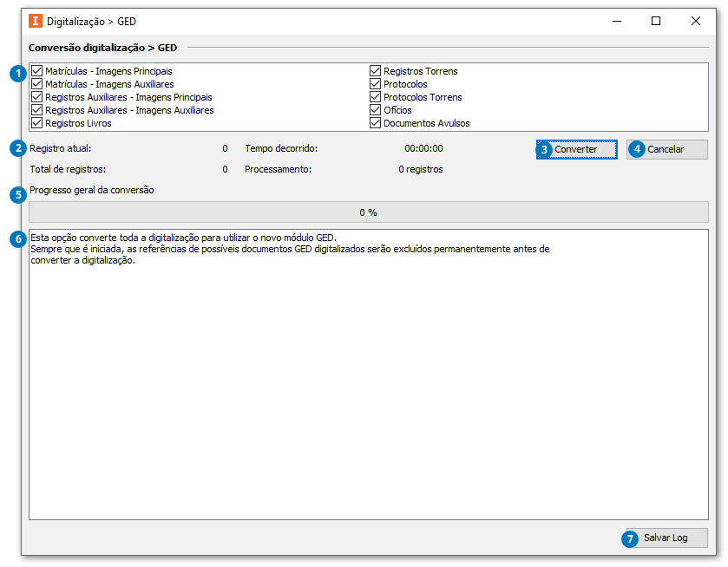This screenshot has height=567, width=728.
Task: Toggle the Protocolos checkbox
Action: coord(375,84)
